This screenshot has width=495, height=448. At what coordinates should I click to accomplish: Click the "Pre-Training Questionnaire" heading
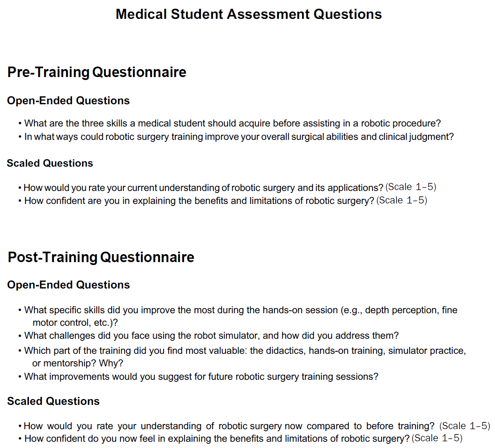[97, 72]
